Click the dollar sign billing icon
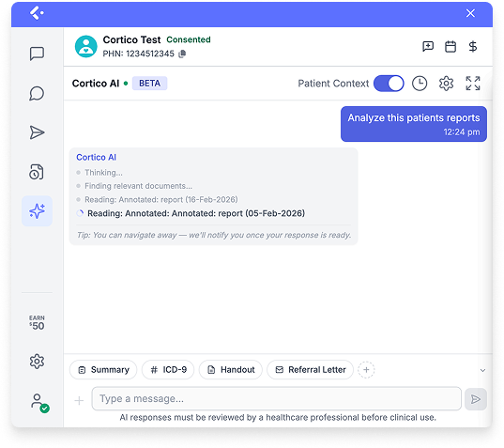Image resolution: width=504 pixels, height=448 pixels. 472,47
